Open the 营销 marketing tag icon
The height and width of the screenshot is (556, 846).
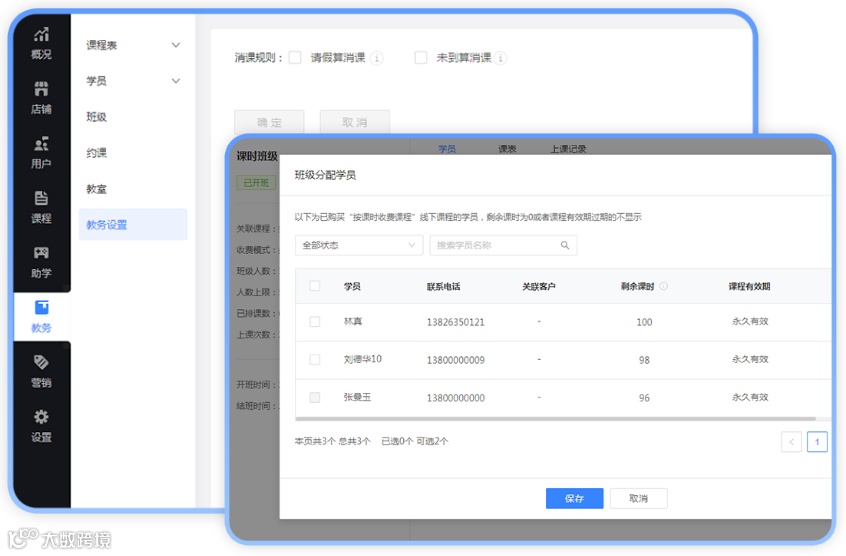tap(42, 362)
